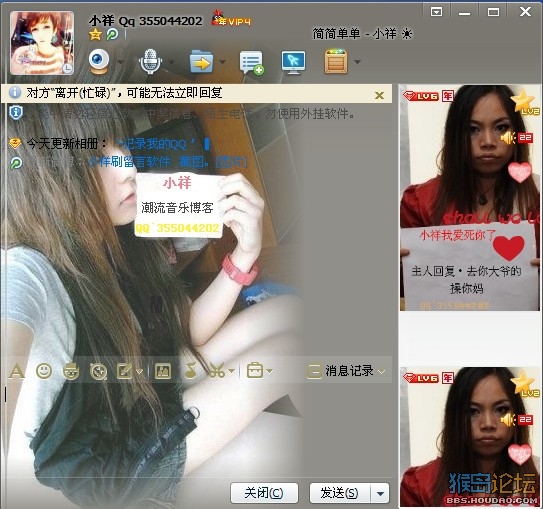The width and height of the screenshot is (543, 509).
Task: Minimize the chat window
Action: [x=464, y=13]
